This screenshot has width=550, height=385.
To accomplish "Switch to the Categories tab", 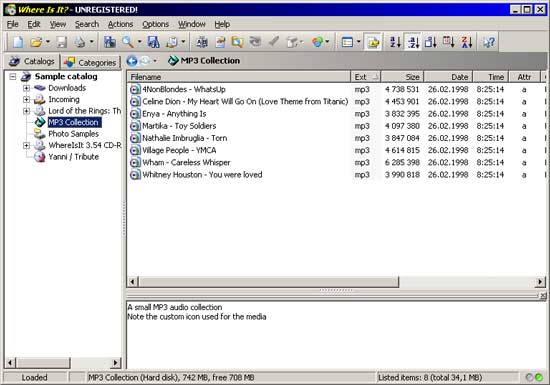I will (x=90, y=62).
